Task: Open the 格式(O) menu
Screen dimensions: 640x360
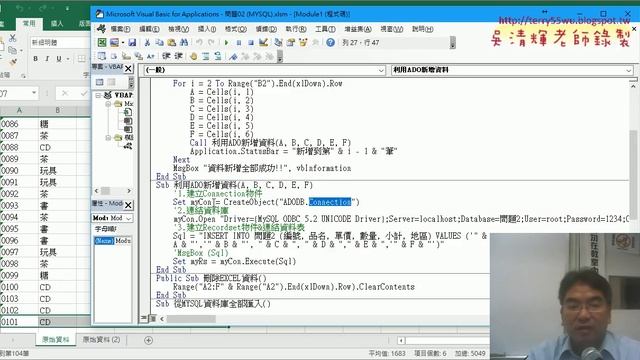Action: [x=236, y=29]
